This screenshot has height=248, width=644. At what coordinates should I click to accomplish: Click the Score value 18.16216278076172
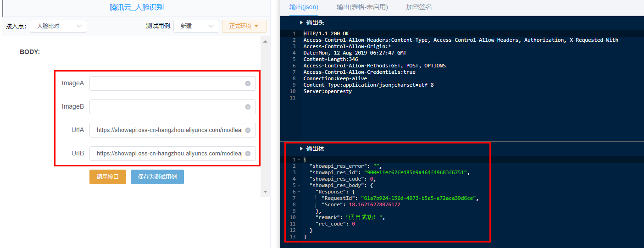374,205
